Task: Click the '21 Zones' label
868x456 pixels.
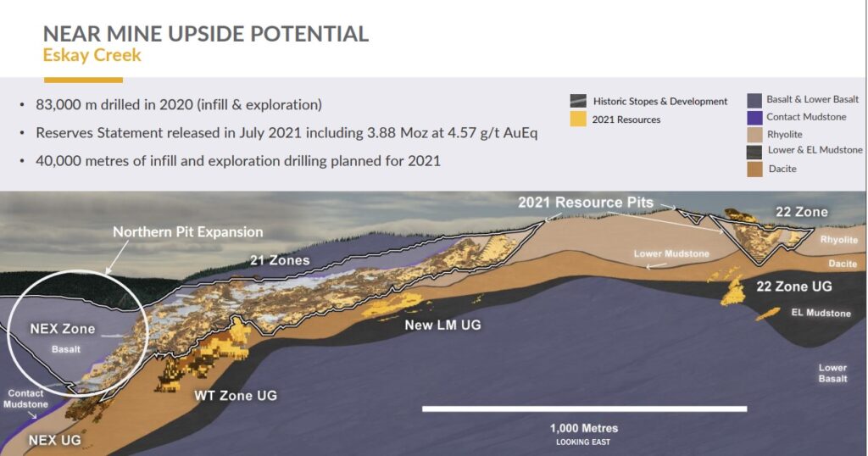Action: pyautogui.click(x=280, y=260)
